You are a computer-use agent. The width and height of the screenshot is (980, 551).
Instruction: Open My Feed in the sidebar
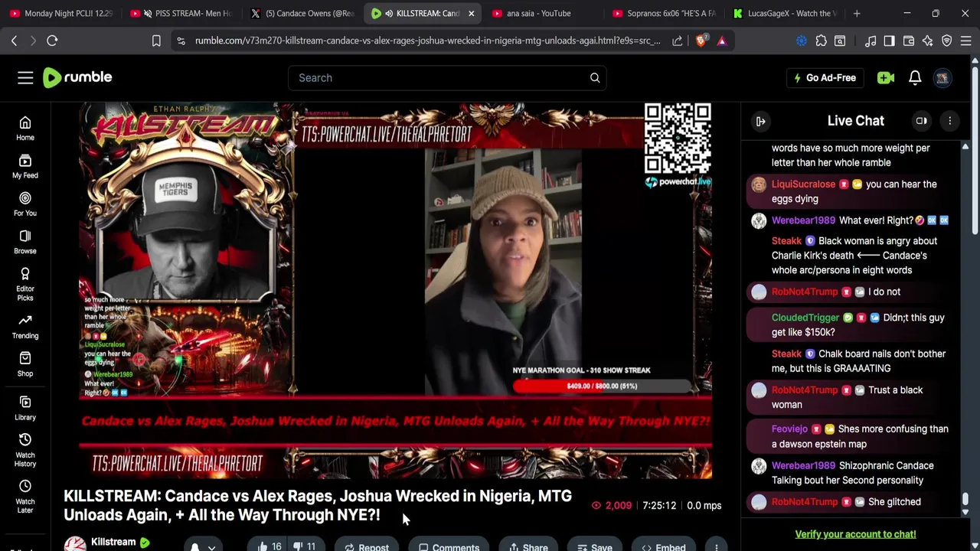pyautogui.click(x=25, y=166)
